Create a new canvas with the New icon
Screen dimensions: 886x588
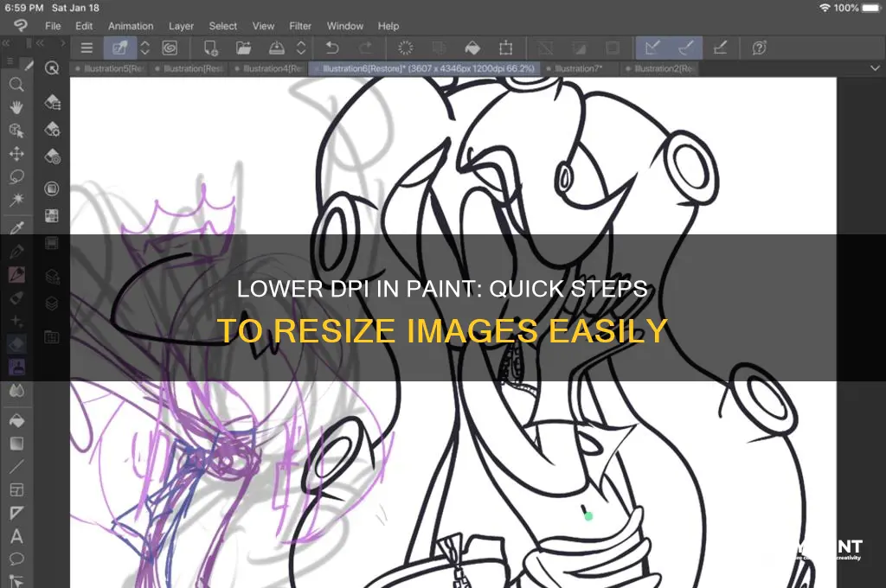coord(211,48)
